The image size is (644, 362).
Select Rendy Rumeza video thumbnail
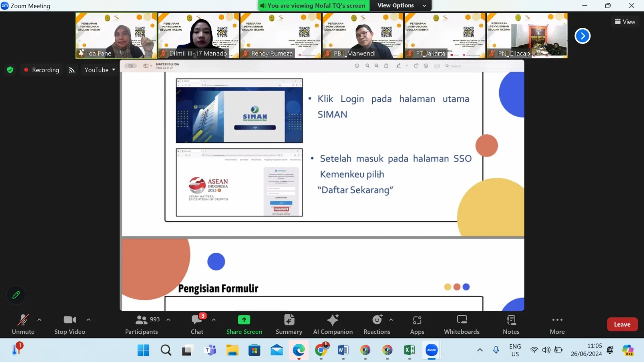click(x=281, y=35)
